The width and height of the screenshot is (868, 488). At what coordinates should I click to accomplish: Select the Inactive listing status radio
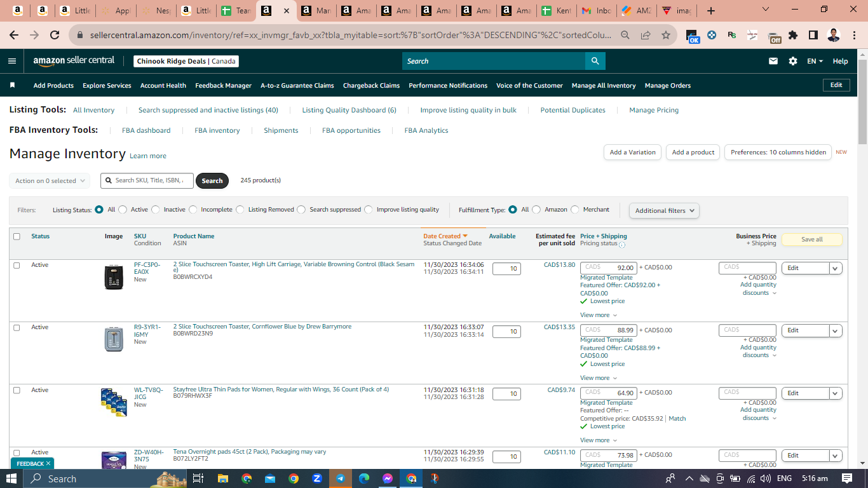tap(156, 210)
